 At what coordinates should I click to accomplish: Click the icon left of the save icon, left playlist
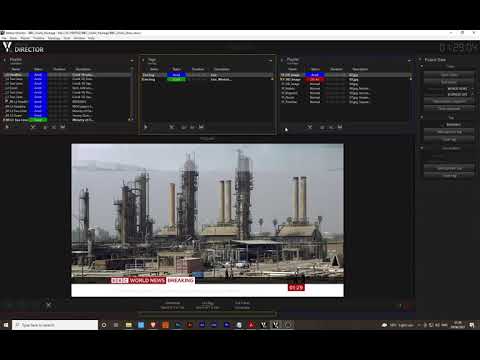click(x=54, y=127)
